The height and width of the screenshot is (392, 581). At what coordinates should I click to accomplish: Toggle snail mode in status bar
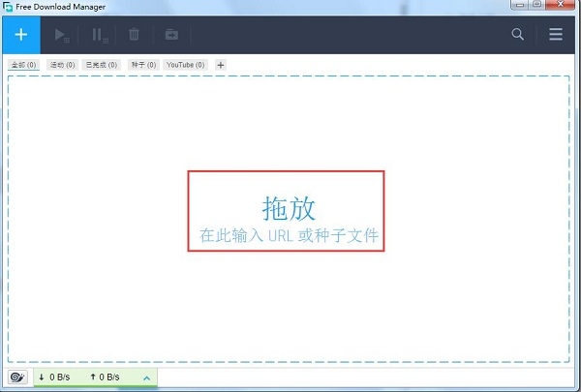[x=17, y=377]
